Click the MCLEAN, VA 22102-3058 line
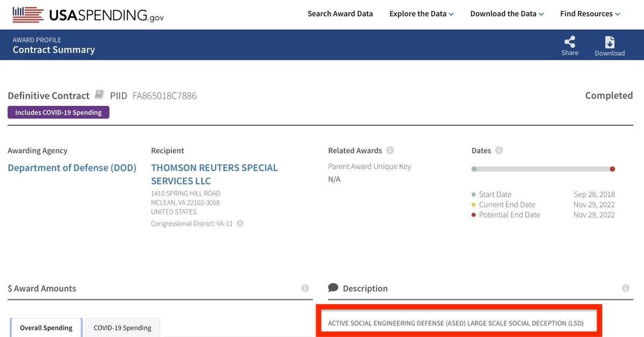This screenshot has height=337, width=644. (x=185, y=203)
